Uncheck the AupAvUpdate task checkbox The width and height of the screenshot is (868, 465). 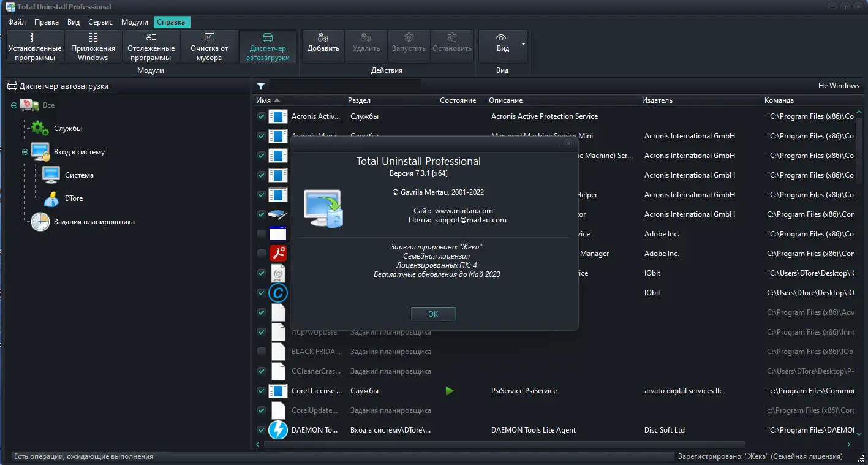262,332
